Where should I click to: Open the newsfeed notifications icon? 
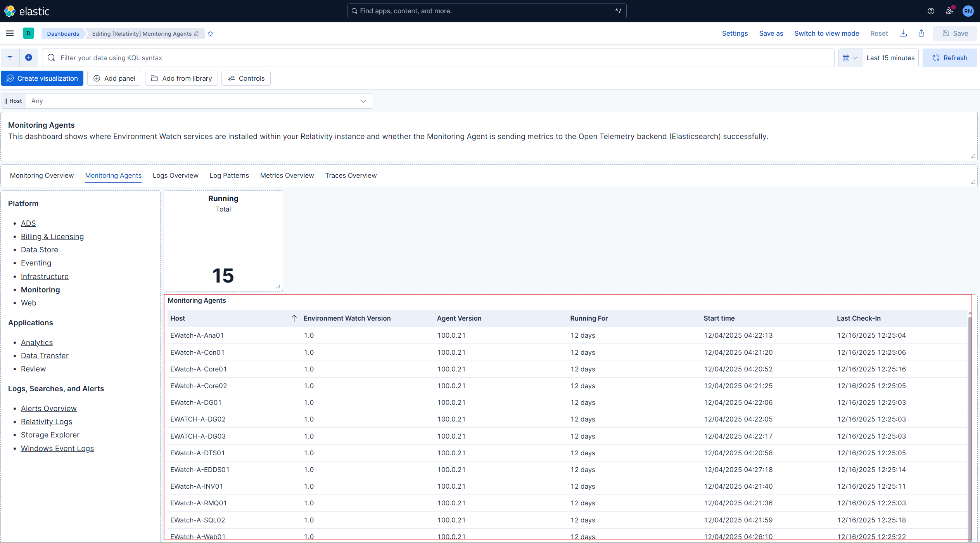pos(949,11)
